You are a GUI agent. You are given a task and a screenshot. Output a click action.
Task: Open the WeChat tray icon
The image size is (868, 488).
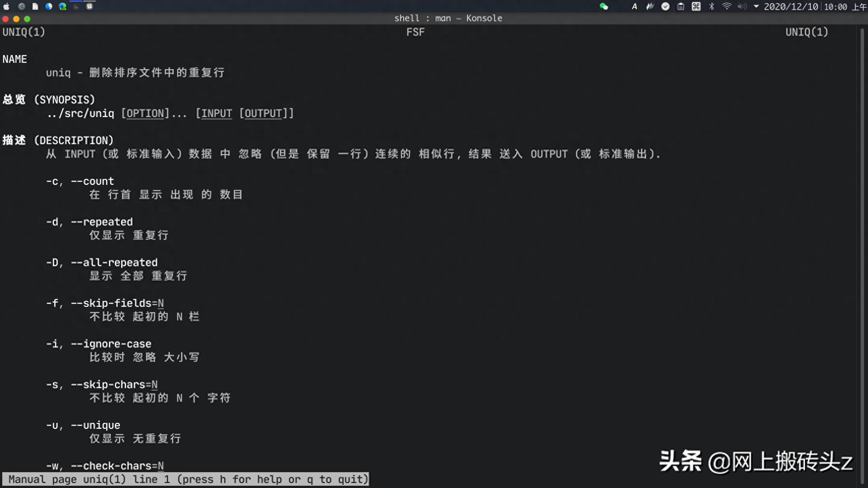tap(604, 6)
